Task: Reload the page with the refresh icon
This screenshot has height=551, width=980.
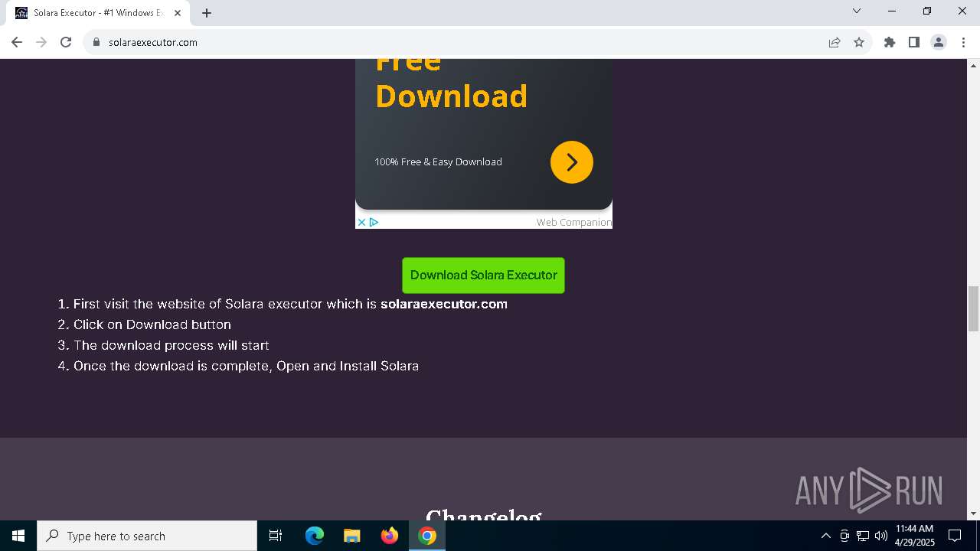Action: point(66,42)
